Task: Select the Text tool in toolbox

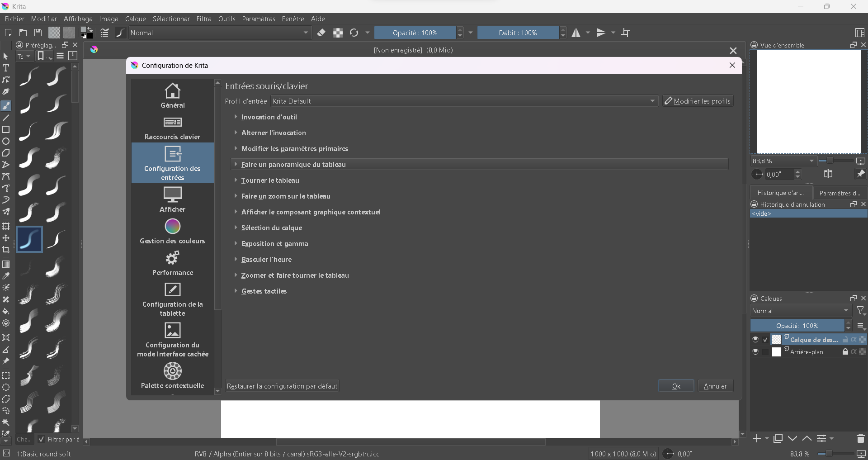Action: click(x=6, y=68)
